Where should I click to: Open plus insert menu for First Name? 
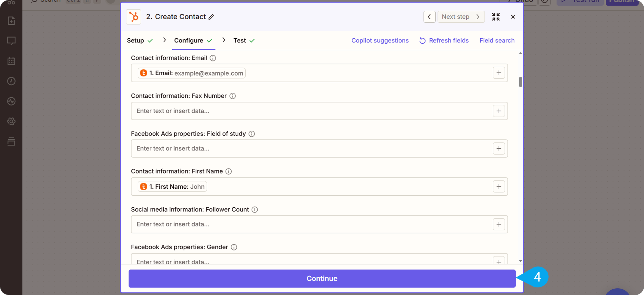499,186
